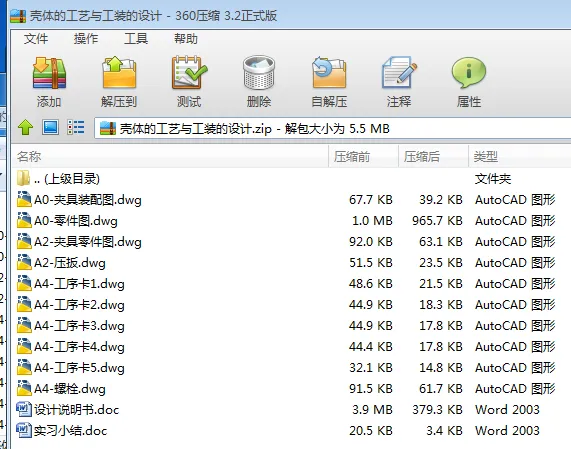Viewport: 571px width, 449px height.
Task: Click the file icon for A4-工序卡4.dwg
Action: pos(24,346)
